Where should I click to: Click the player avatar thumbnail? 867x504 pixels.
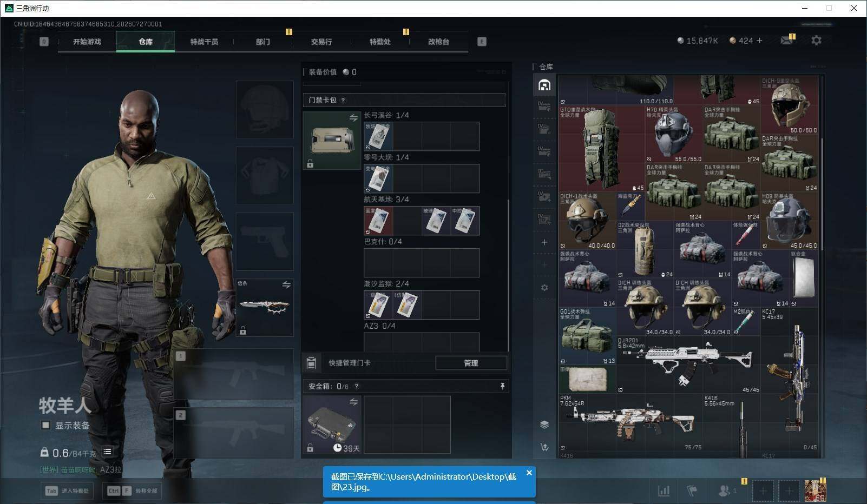pyautogui.click(x=815, y=490)
